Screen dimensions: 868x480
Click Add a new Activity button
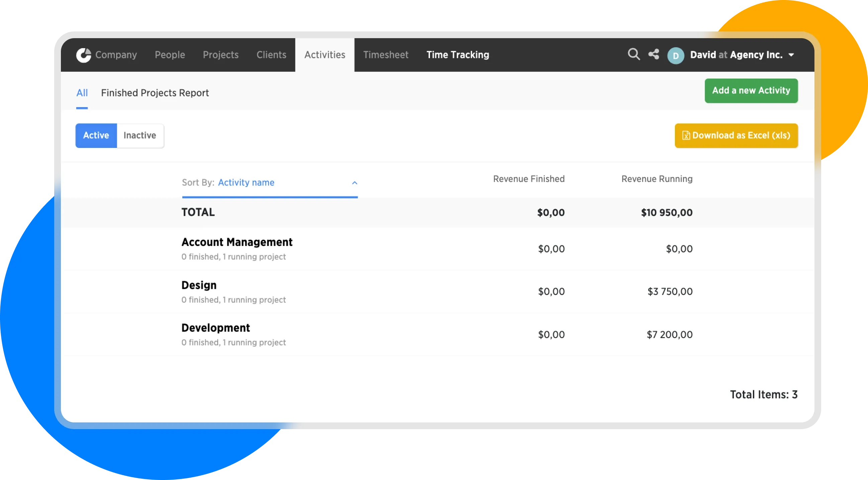pyautogui.click(x=751, y=91)
